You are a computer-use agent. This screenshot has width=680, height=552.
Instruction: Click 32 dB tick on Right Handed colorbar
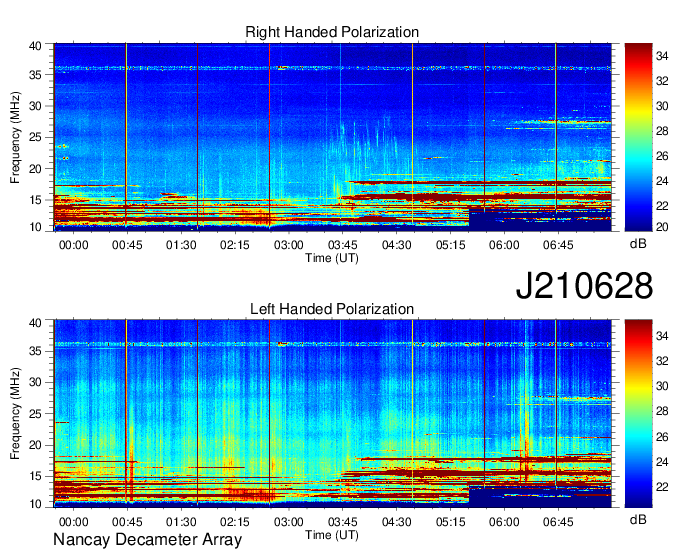tap(662, 81)
